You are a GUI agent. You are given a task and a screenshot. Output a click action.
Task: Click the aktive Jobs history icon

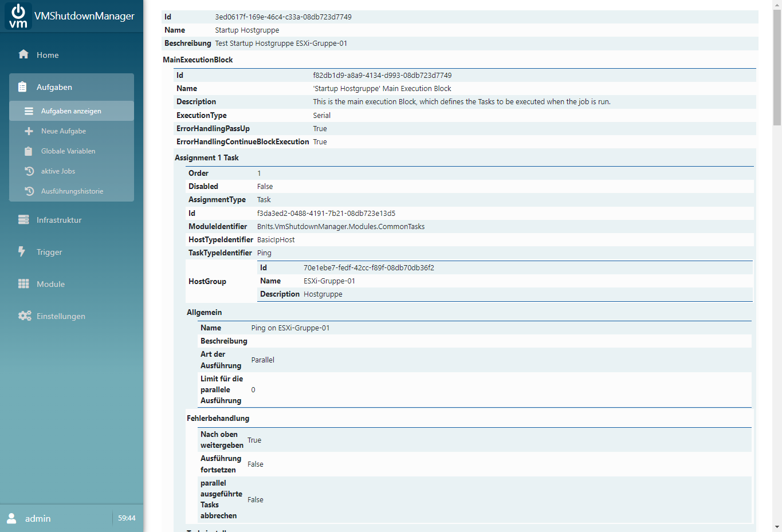pos(29,171)
